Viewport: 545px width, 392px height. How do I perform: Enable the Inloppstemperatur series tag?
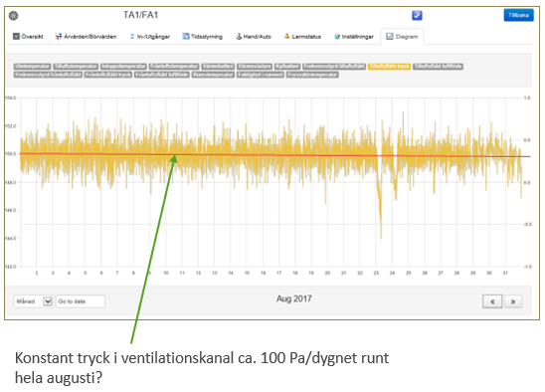123,66
